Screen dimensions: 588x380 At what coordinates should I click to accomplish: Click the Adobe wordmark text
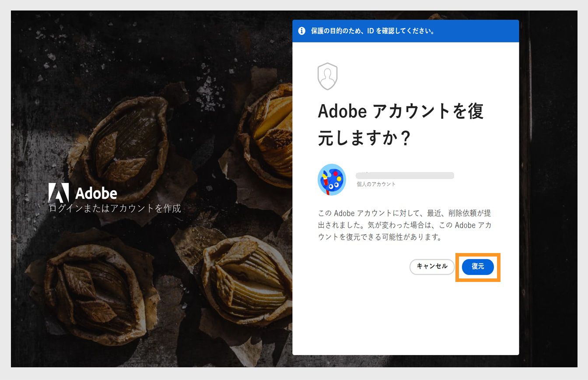(97, 192)
